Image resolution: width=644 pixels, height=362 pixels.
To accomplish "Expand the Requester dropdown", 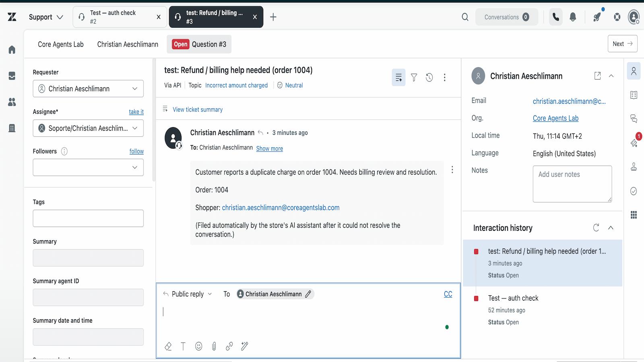I will point(88,88).
